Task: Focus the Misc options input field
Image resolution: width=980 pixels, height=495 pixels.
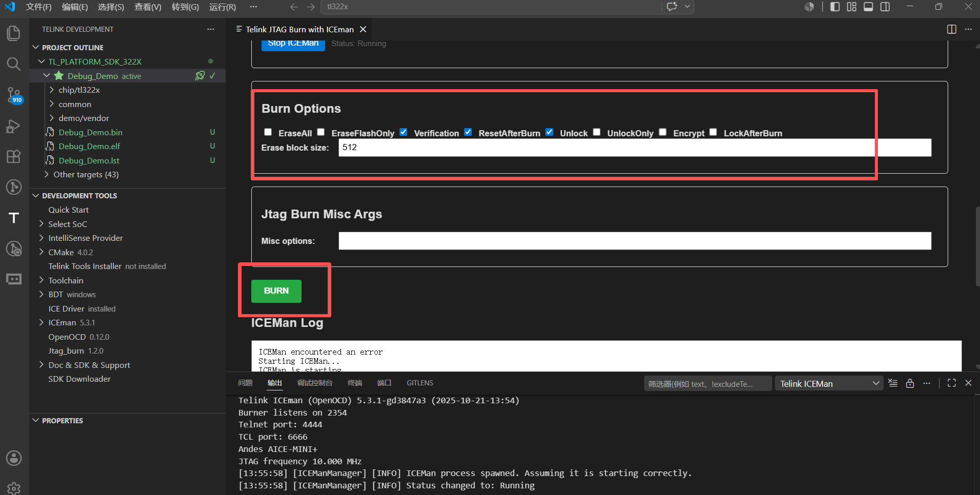Action: (635, 241)
